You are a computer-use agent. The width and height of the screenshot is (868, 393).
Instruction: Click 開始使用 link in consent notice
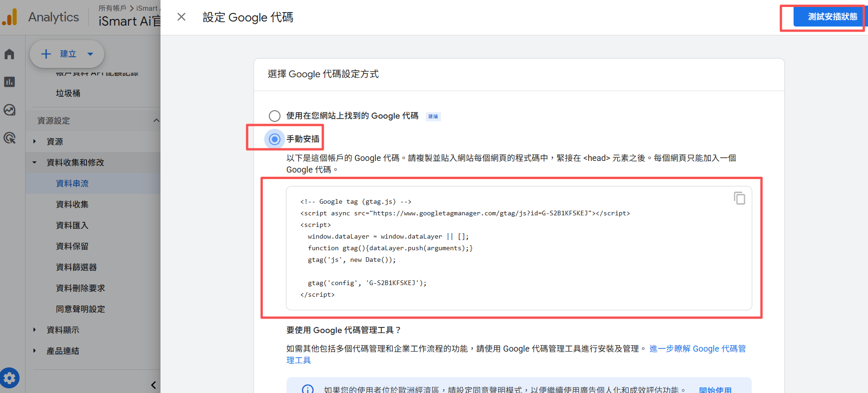715,390
